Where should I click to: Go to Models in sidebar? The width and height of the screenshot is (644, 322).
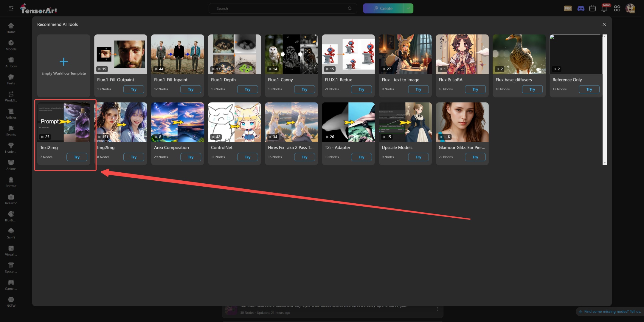pyautogui.click(x=11, y=45)
